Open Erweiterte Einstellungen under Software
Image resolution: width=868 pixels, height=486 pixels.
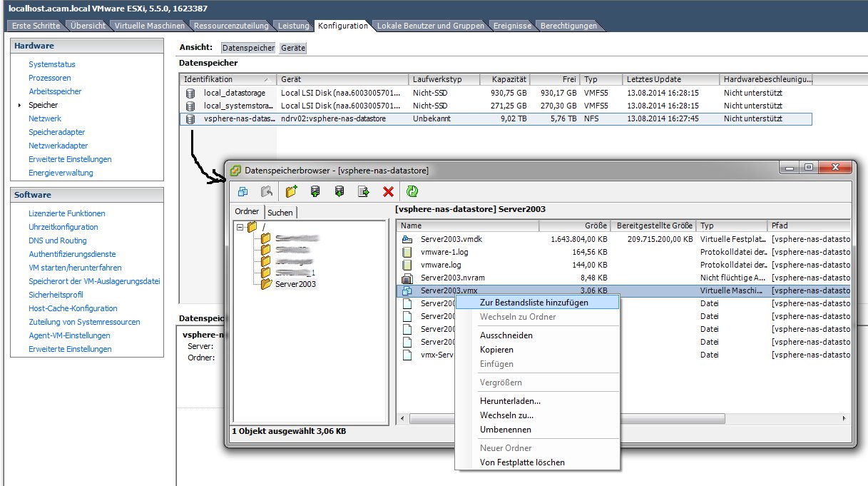point(70,349)
